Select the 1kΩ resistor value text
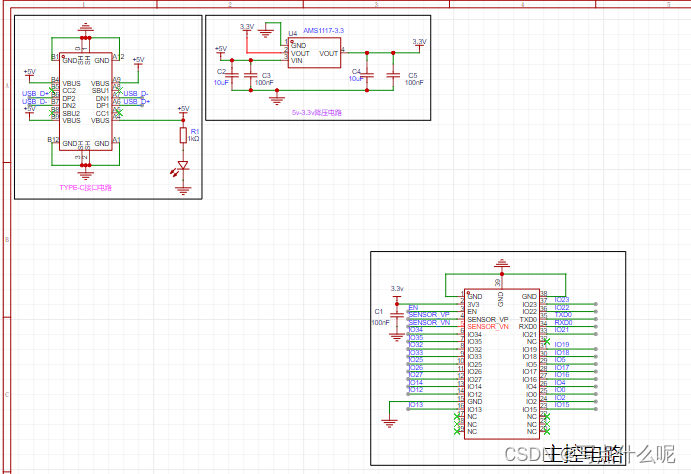Image resolution: width=691 pixels, height=474 pixels. (x=194, y=138)
